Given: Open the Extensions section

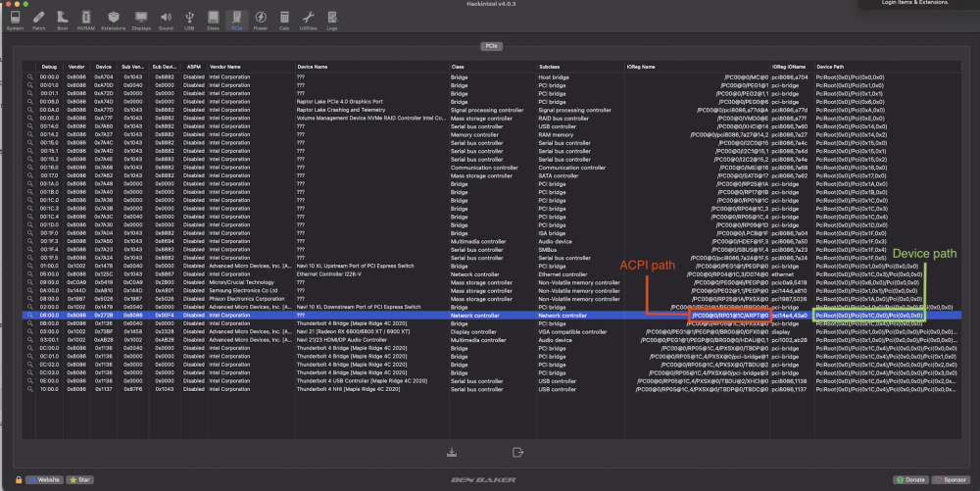Looking at the screenshot, I should (x=113, y=20).
